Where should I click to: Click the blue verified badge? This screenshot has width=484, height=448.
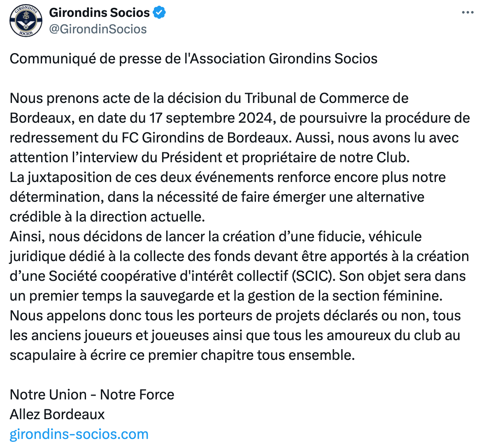[x=159, y=13]
